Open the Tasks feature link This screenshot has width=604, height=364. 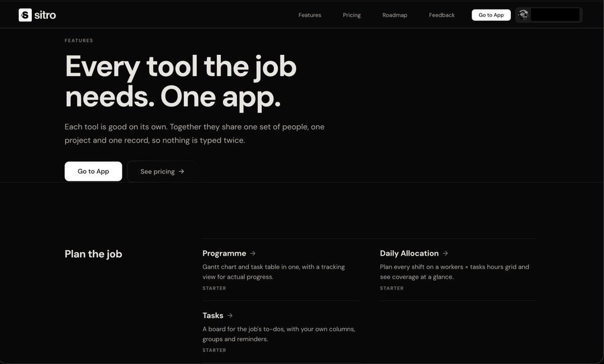tap(217, 316)
